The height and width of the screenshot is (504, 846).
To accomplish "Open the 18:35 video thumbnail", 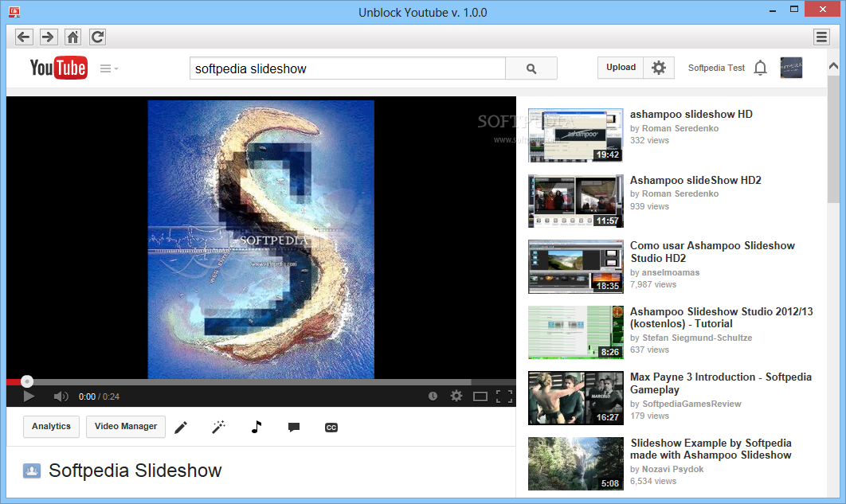I will click(576, 267).
